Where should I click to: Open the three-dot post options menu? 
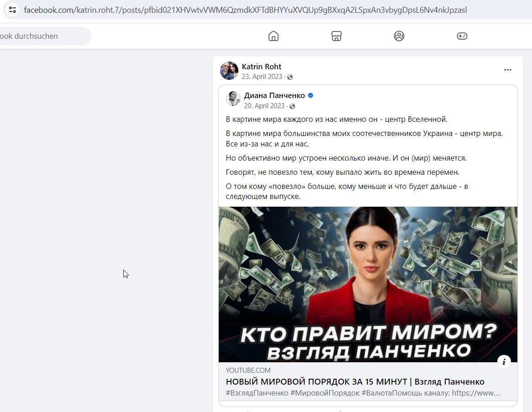tap(508, 70)
